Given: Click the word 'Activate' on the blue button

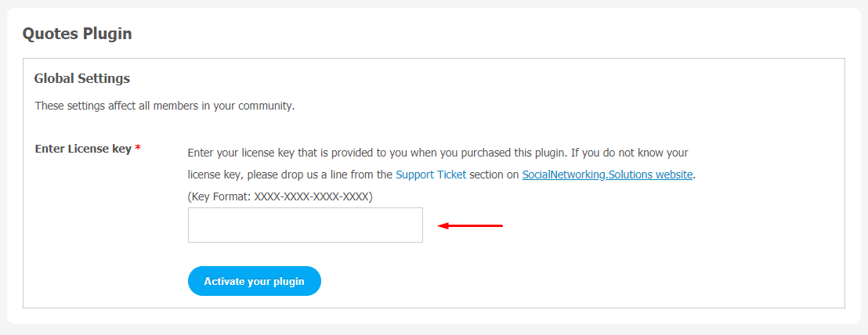Looking at the screenshot, I should [x=222, y=281].
